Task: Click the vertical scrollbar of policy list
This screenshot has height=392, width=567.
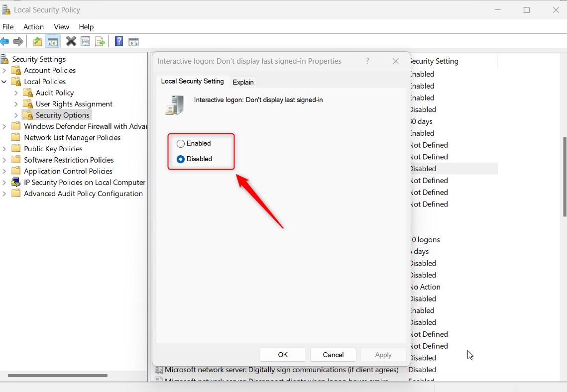Action: (564, 177)
